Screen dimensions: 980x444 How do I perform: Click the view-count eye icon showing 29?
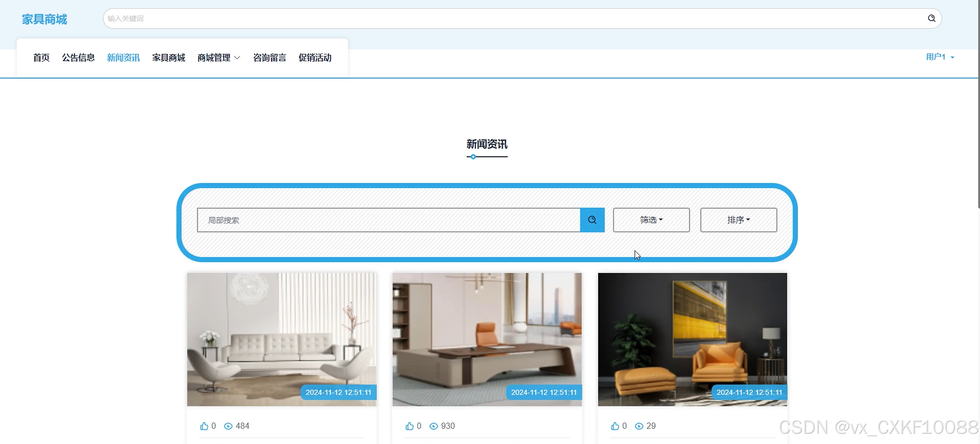click(639, 426)
